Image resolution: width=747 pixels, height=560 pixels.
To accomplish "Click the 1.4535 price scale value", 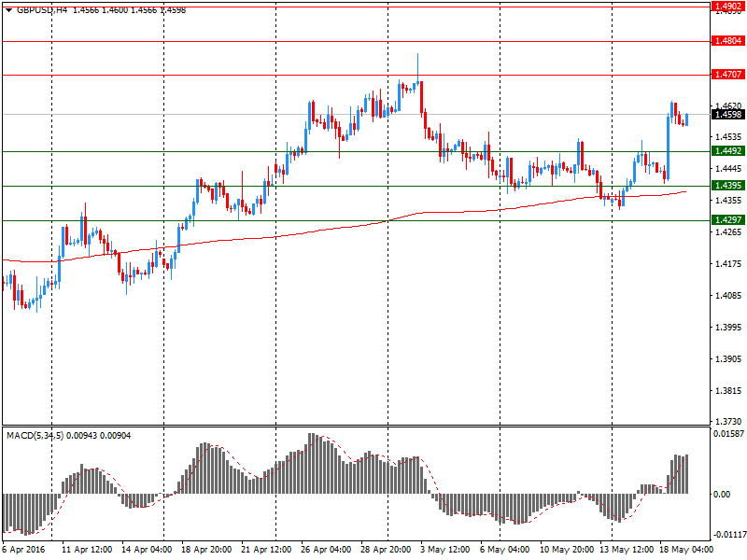I will [x=728, y=137].
